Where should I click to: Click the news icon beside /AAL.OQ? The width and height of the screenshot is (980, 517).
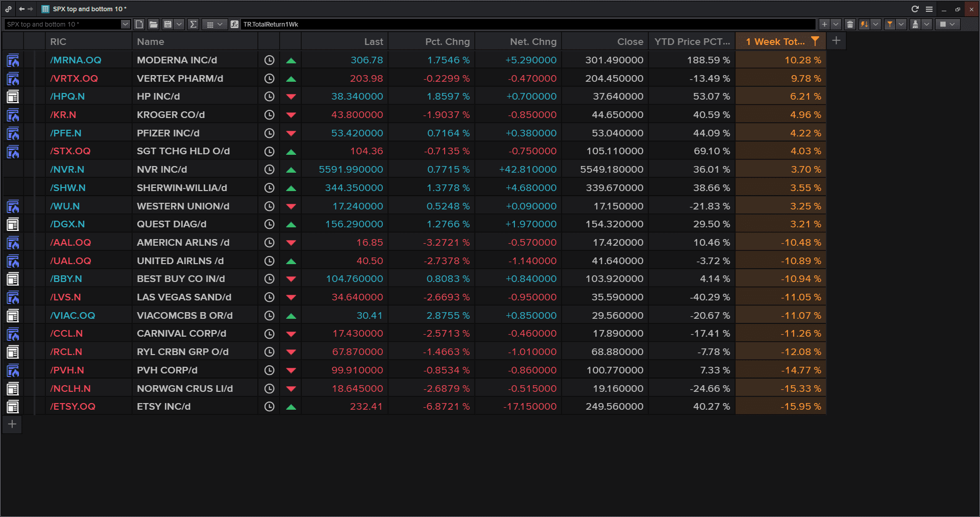click(13, 243)
